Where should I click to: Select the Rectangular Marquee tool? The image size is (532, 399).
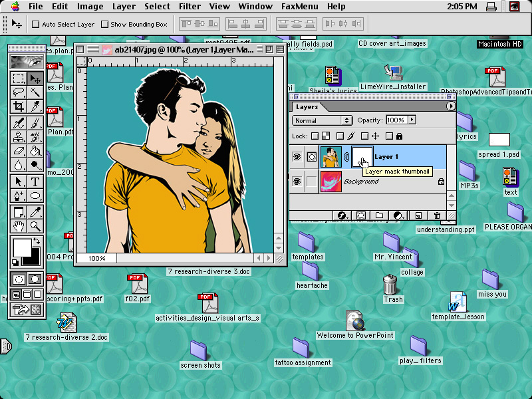pos(19,78)
